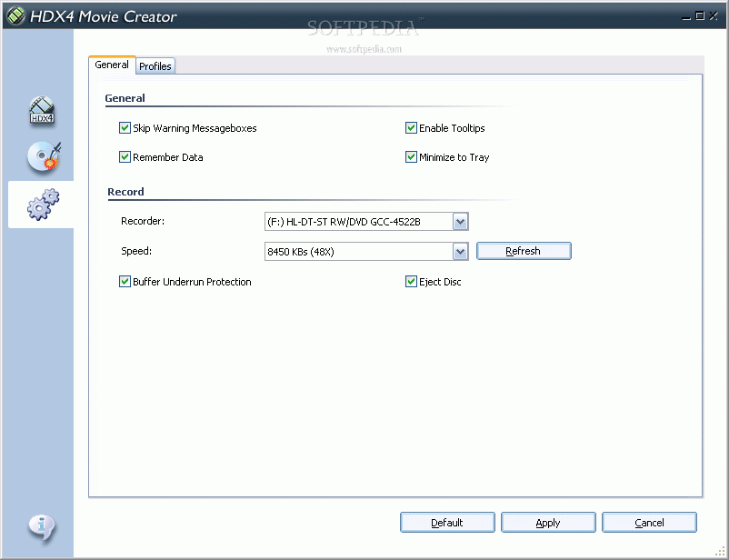Click the Refresh button
This screenshot has height=560, width=729.
(x=524, y=251)
